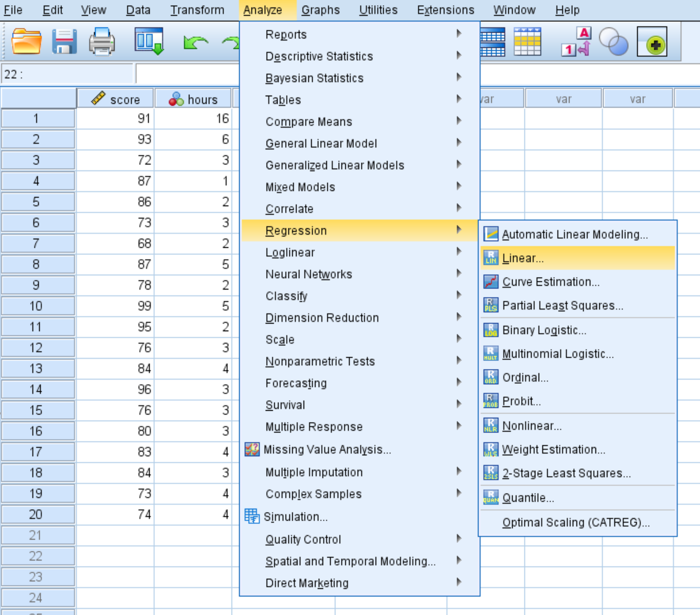Click hours cell with value 16
Viewport: 700px width, 615px height.
pyautogui.click(x=193, y=118)
